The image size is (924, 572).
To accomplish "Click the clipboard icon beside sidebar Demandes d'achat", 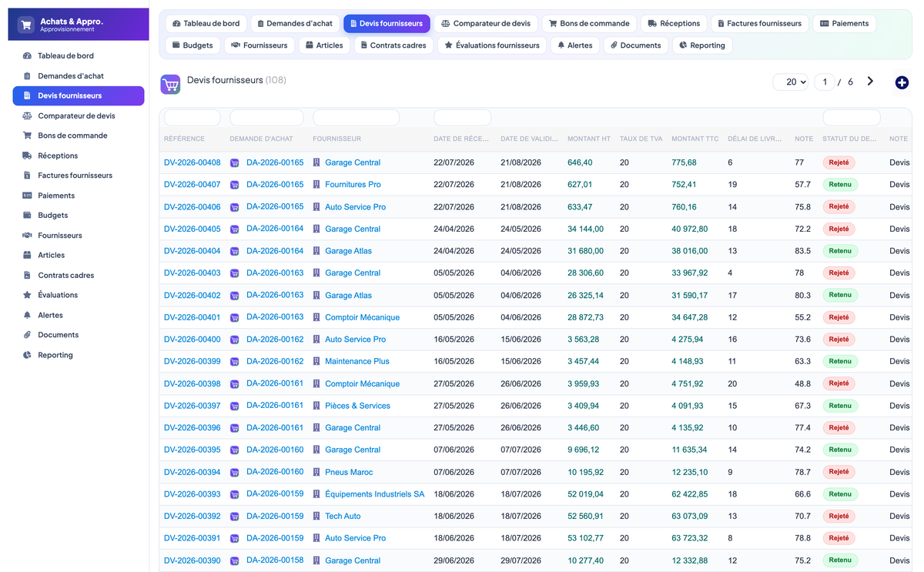I will tap(28, 76).
